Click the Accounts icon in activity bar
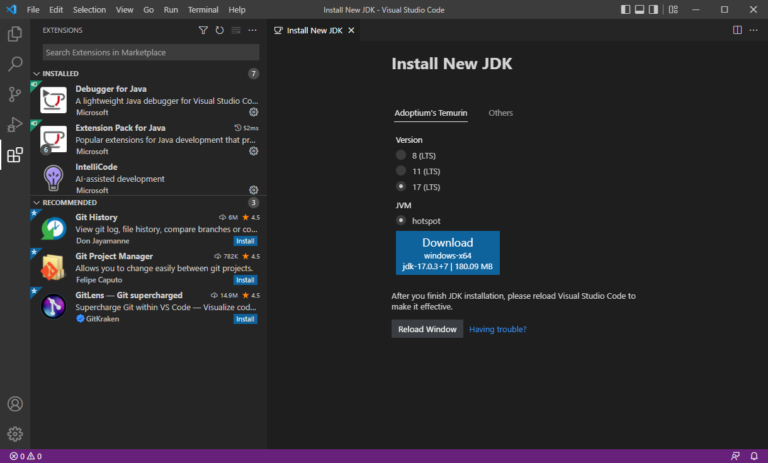Viewport: 768px width, 463px height. pyautogui.click(x=15, y=404)
